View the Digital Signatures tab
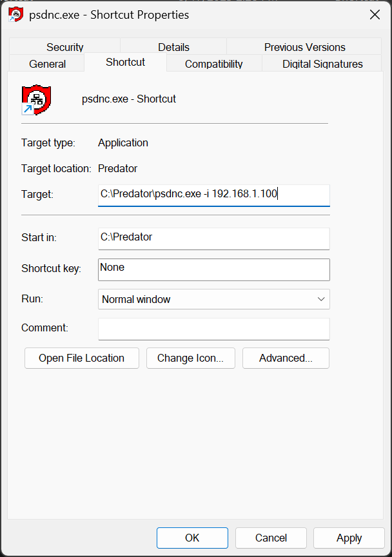Screen dimensions: 392x557 [322, 64]
